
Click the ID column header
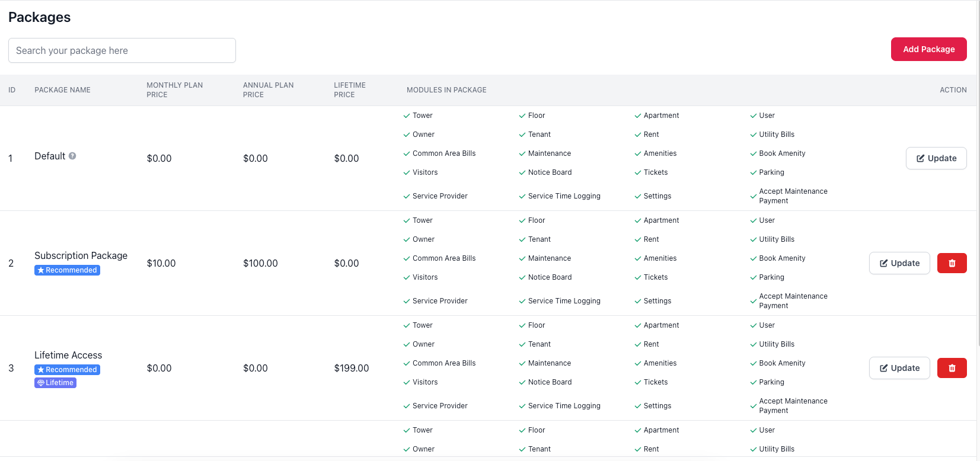(12, 90)
